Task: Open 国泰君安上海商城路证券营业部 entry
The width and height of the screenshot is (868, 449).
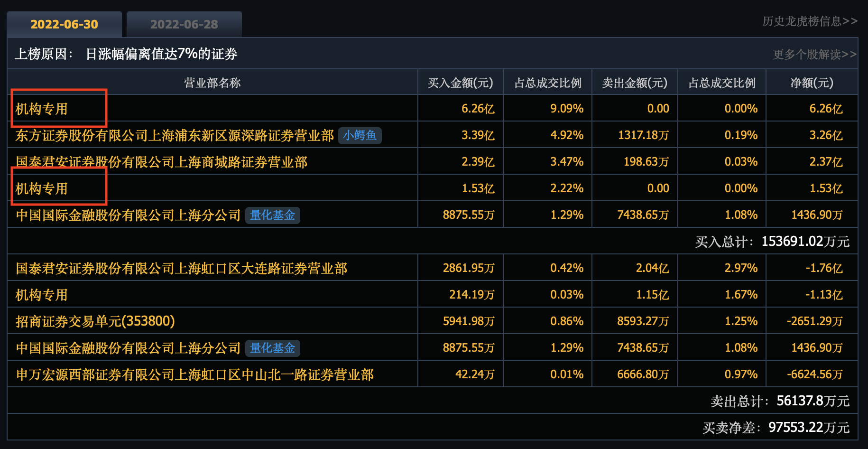Action: pyautogui.click(x=161, y=162)
